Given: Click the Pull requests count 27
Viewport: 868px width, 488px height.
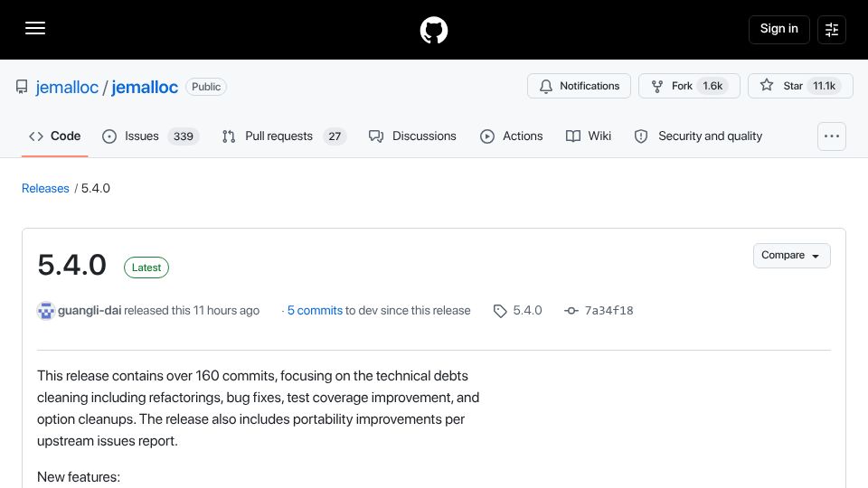Looking at the screenshot, I should [335, 136].
